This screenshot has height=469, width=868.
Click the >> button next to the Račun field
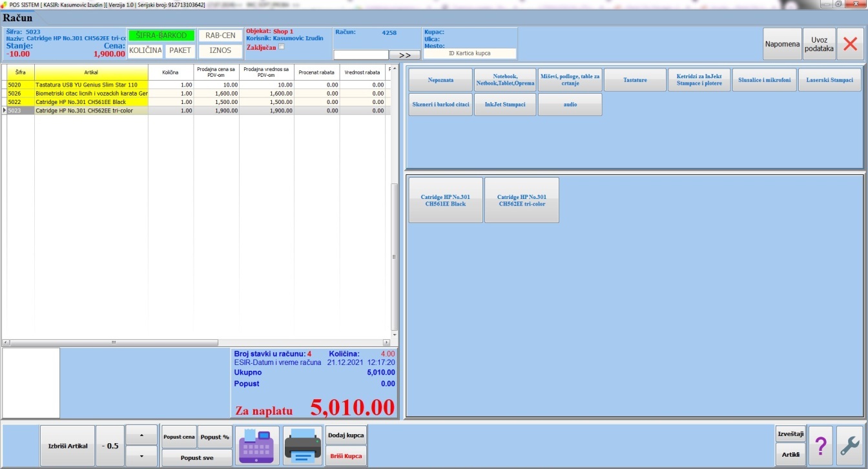(x=404, y=55)
